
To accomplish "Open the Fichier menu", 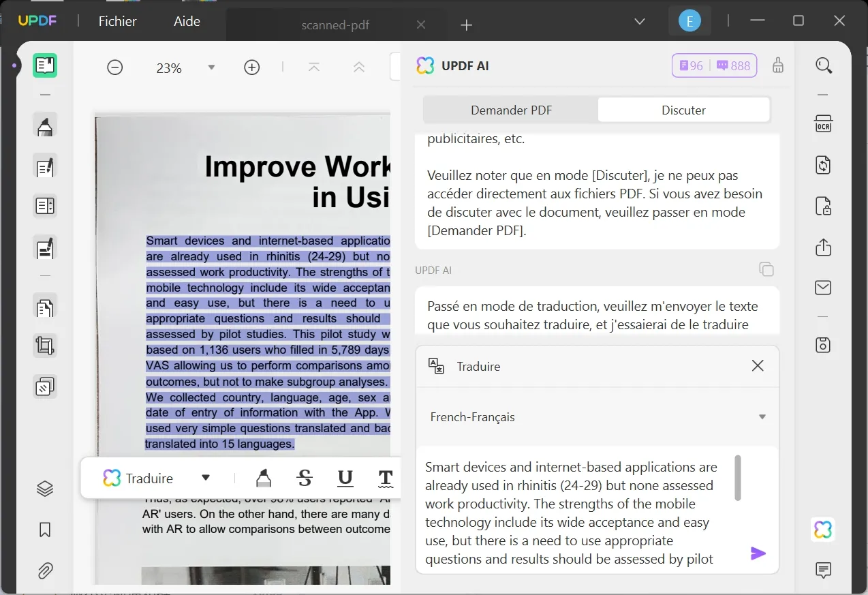I will tap(118, 21).
